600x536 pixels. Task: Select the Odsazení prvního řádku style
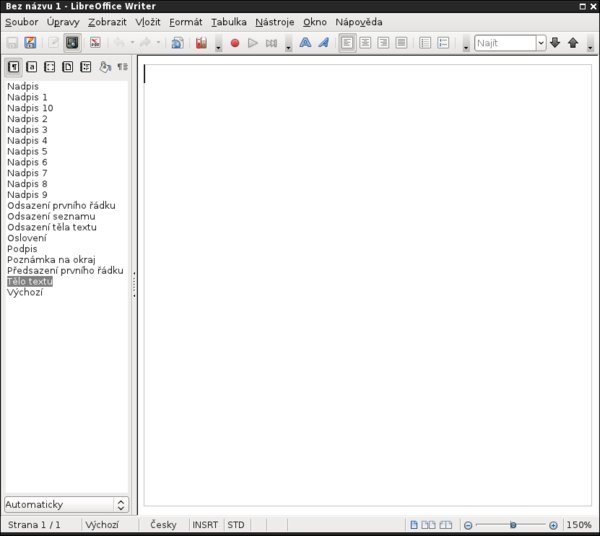click(61, 205)
